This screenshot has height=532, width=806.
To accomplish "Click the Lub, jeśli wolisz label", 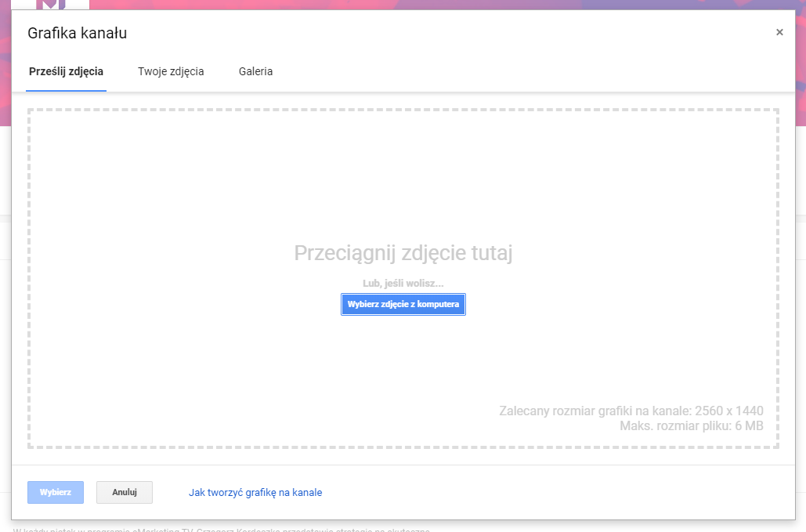I will (403, 283).
